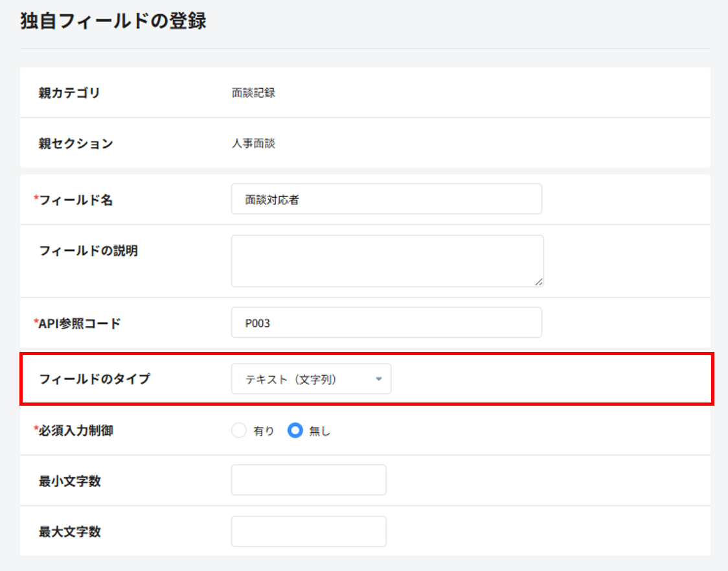Open the フィールドのタイプ dropdown
728x571 pixels.
click(310, 379)
